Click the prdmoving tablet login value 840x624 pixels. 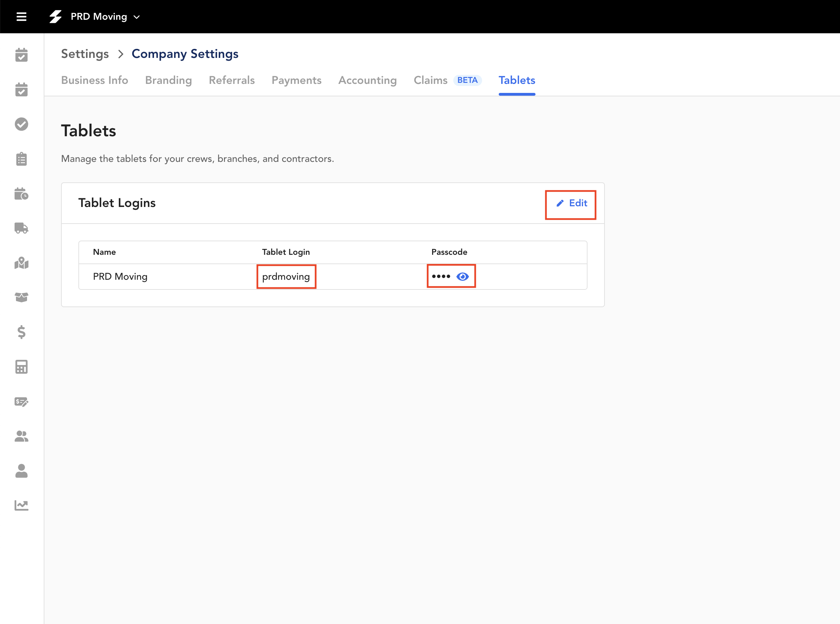coord(286,277)
